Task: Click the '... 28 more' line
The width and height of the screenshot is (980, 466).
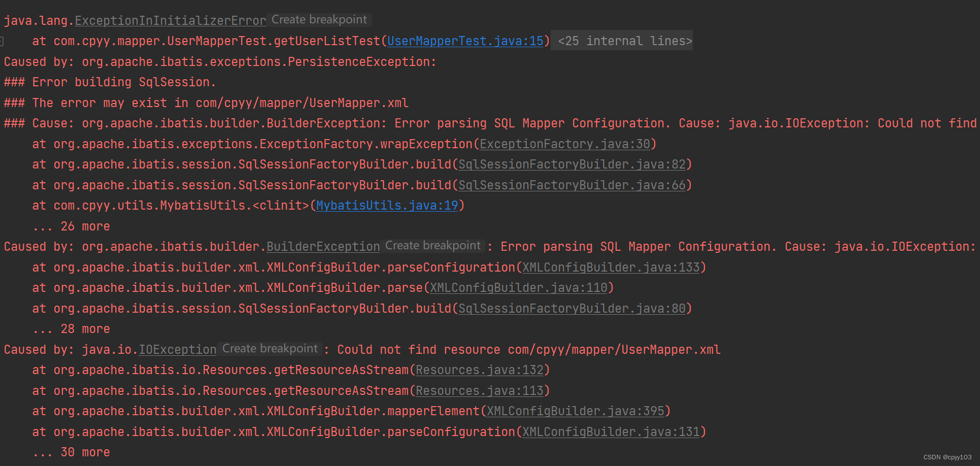Action: click(x=71, y=329)
